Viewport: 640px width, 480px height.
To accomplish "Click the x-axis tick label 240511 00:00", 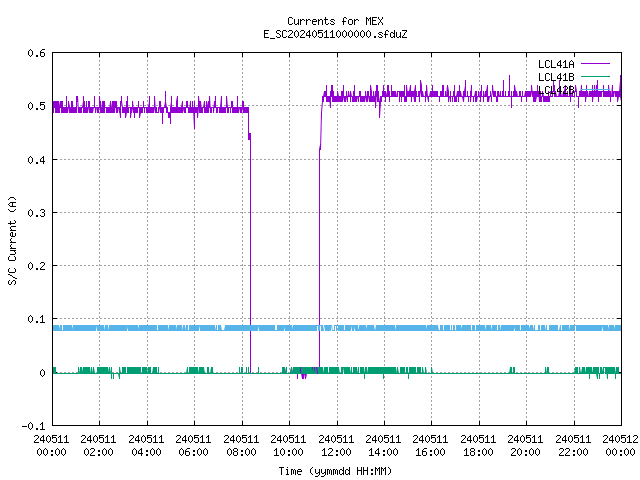I will pyautogui.click(x=51, y=445).
